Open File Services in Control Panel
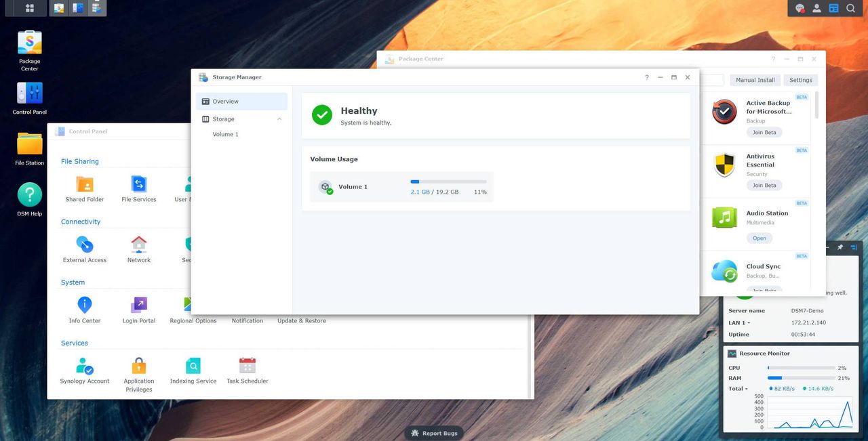The width and height of the screenshot is (868, 441). 139,189
